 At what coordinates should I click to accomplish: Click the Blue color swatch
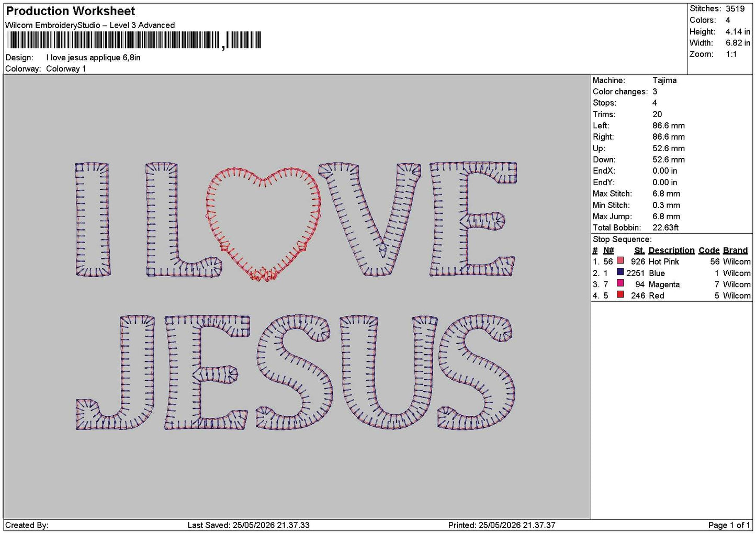click(x=620, y=272)
